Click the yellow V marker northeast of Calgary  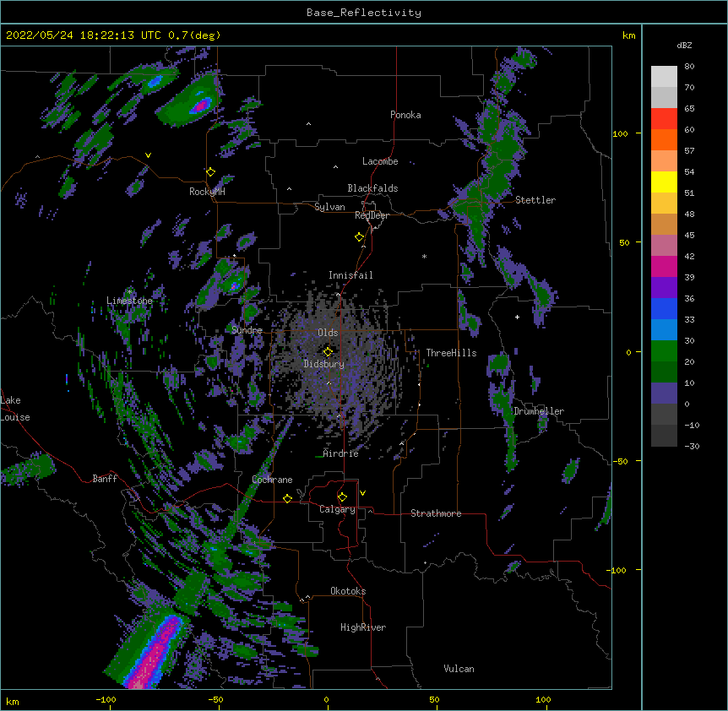tap(362, 493)
